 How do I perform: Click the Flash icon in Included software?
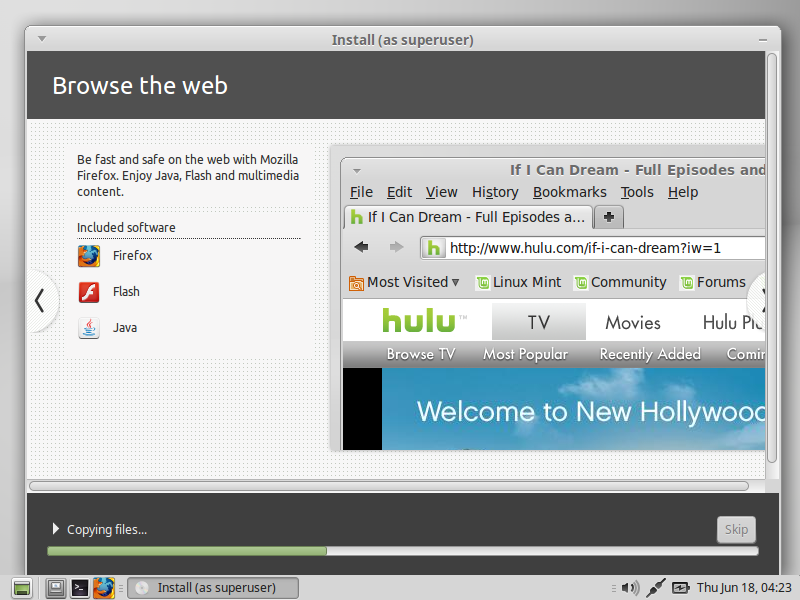click(x=89, y=292)
